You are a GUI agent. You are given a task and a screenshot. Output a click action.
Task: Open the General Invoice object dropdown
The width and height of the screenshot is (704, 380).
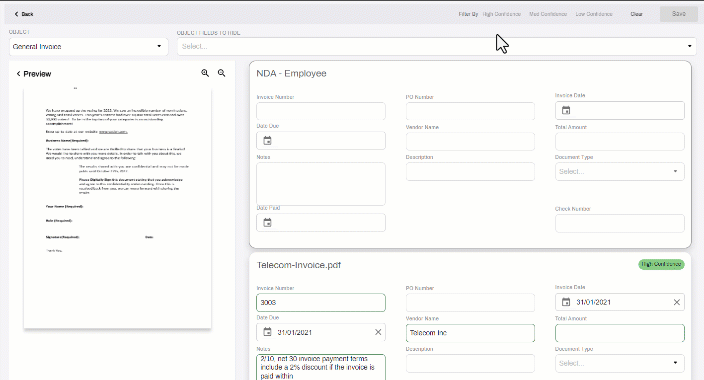coord(88,46)
